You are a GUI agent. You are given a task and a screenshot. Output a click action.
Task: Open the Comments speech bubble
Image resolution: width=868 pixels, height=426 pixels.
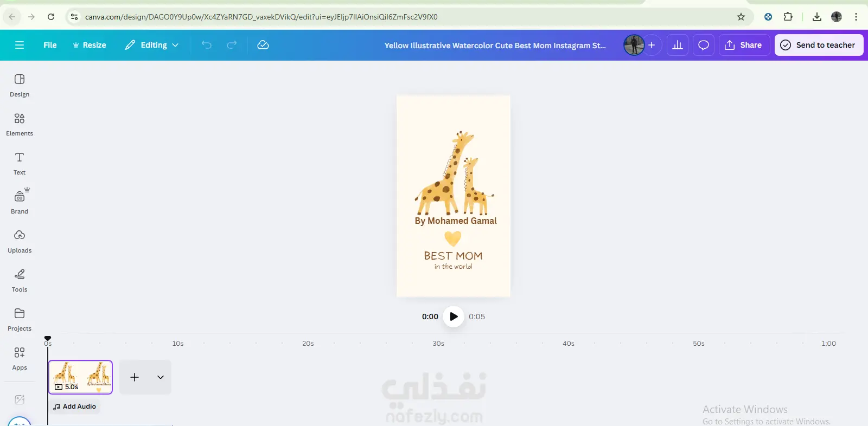coord(704,45)
